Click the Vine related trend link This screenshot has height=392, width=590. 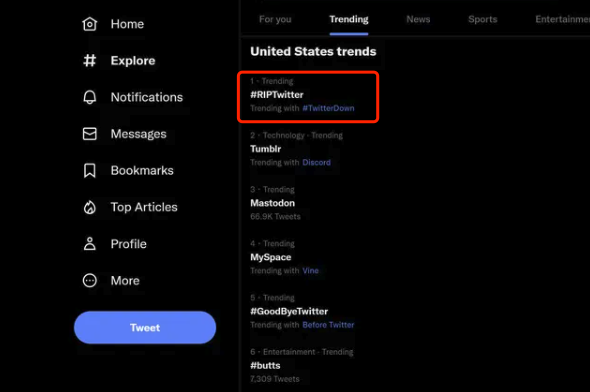point(310,270)
